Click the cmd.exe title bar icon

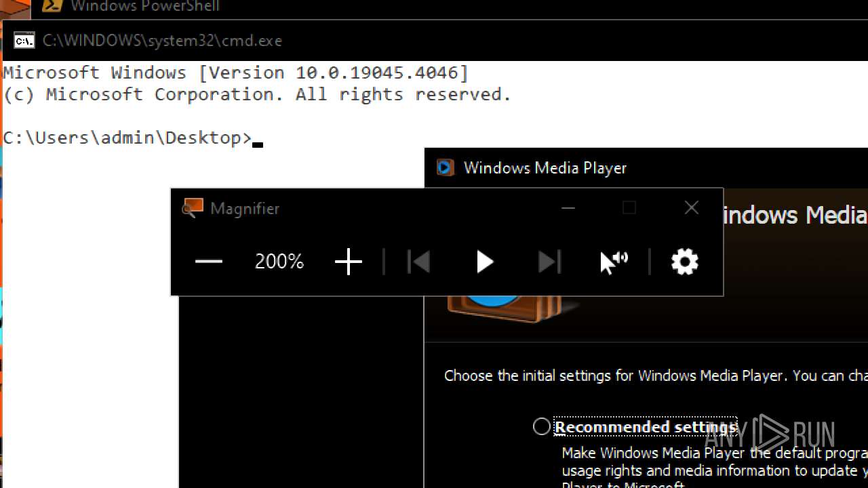(x=24, y=41)
